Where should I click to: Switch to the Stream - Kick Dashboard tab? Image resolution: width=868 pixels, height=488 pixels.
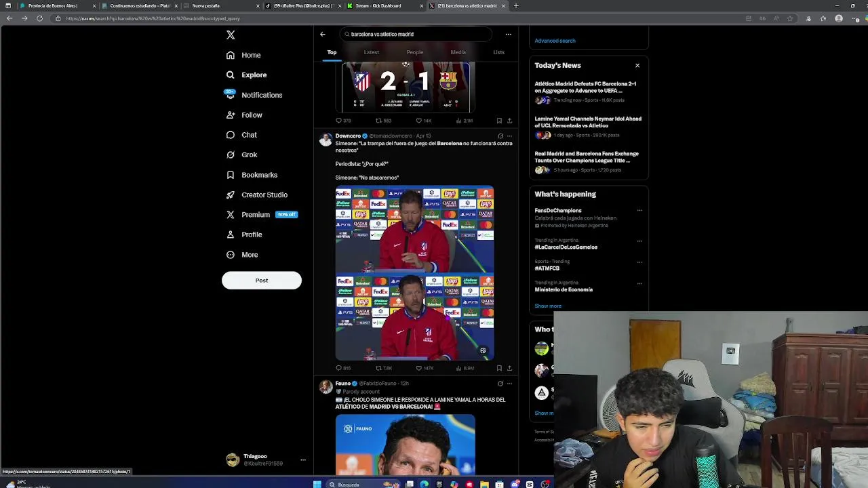coord(384,5)
